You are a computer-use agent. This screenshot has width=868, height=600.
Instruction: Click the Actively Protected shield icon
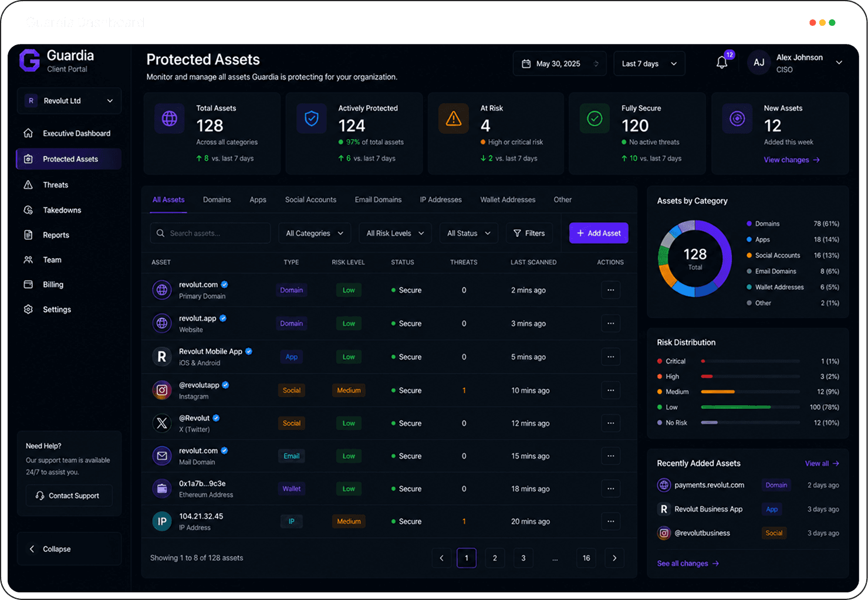click(x=312, y=118)
